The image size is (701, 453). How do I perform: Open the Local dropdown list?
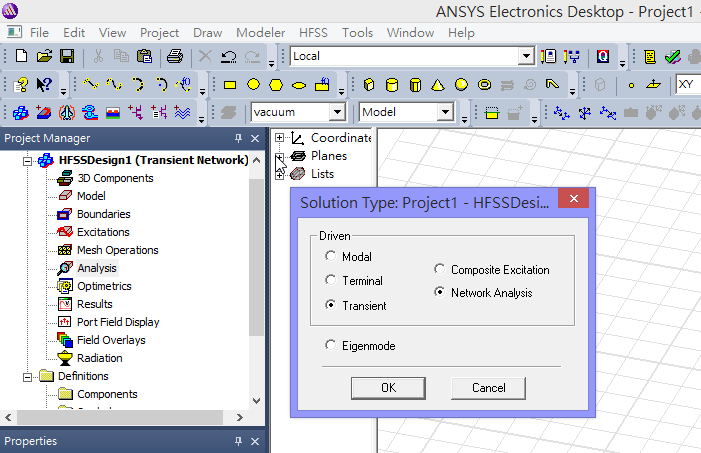(526, 56)
